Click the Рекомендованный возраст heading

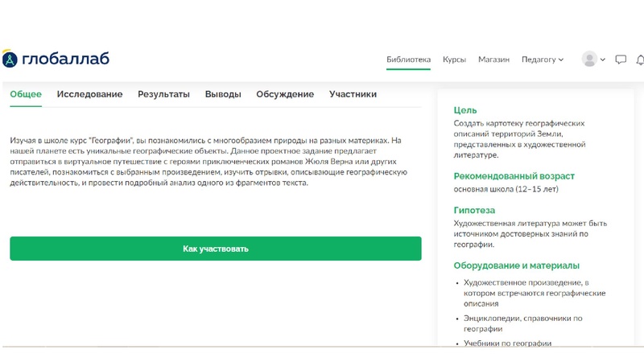pyautogui.click(x=514, y=176)
